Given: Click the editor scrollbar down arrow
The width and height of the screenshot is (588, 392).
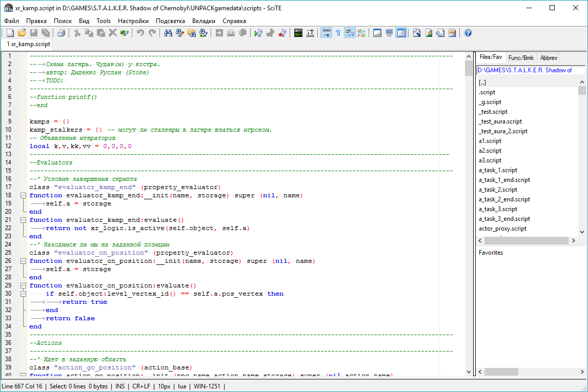Looking at the screenshot, I should coord(469,372).
